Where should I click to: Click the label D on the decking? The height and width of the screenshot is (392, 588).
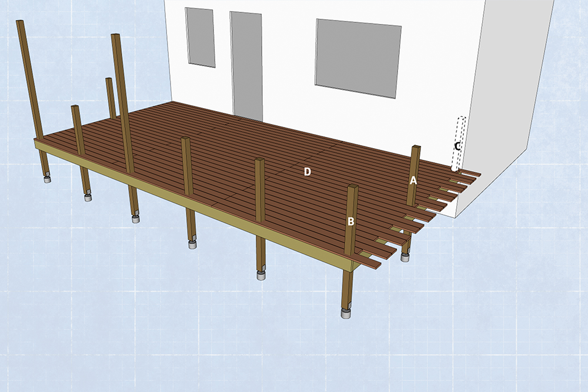[x=307, y=172]
